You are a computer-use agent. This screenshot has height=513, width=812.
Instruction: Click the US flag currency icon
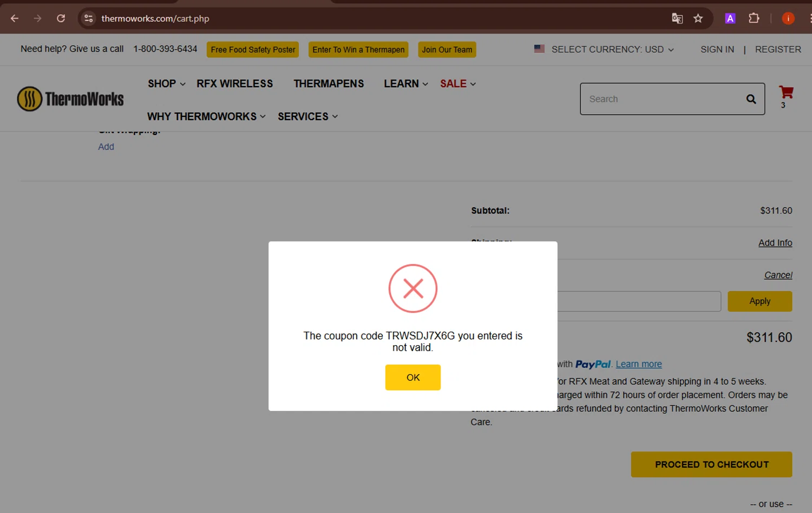539,49
